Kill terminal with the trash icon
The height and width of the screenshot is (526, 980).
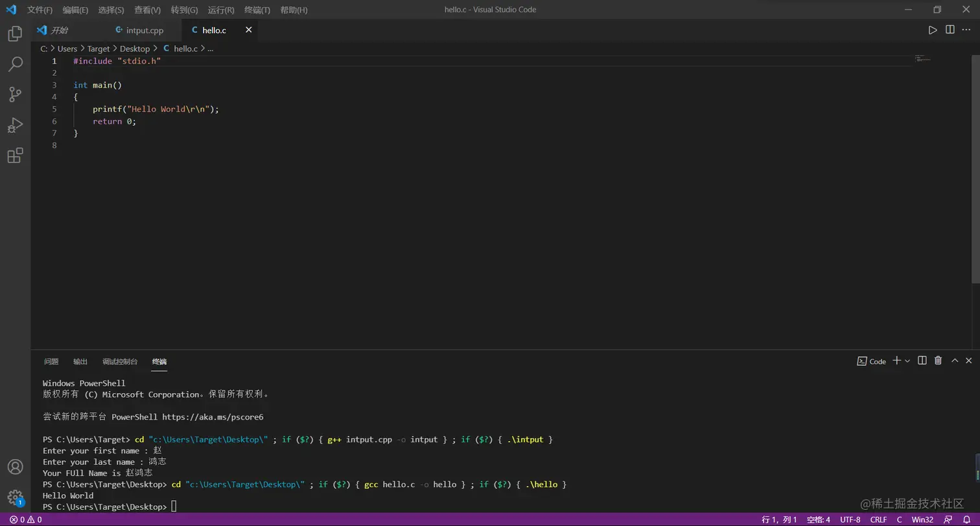pyautogui.click(x=938, y=361)
